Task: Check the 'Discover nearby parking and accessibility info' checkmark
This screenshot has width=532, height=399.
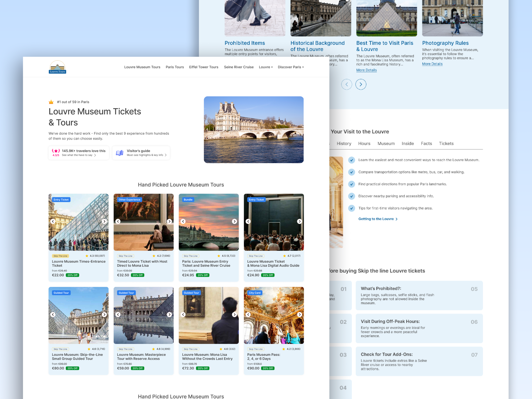Action: coord(352,196)
